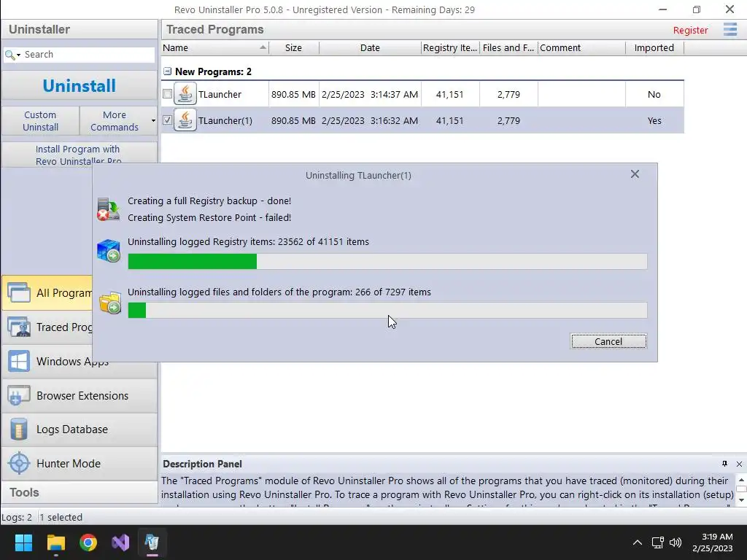Open the volume tray icon
Screen dimensions: 747x560
tap(676, 542)
